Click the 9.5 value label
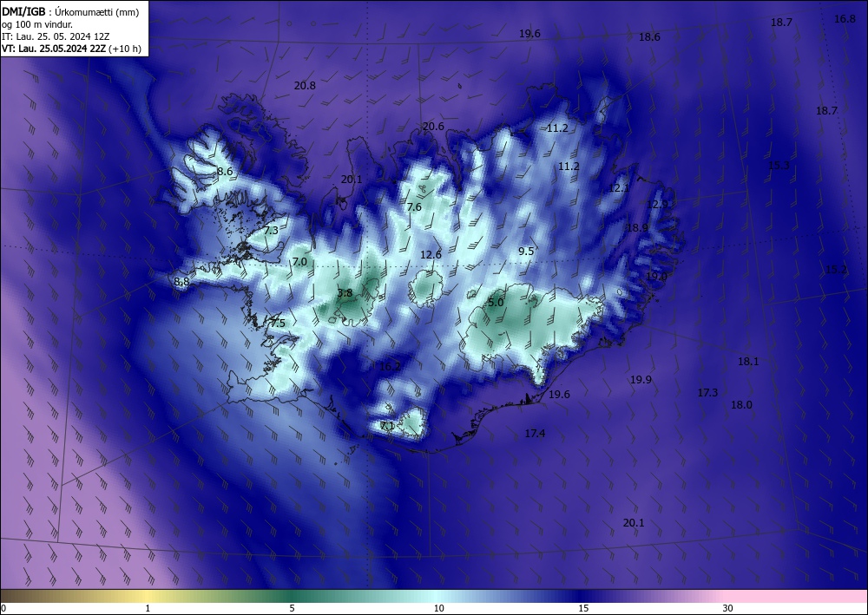The width and height of the screenshot is (868, 615). pos(526,251)
